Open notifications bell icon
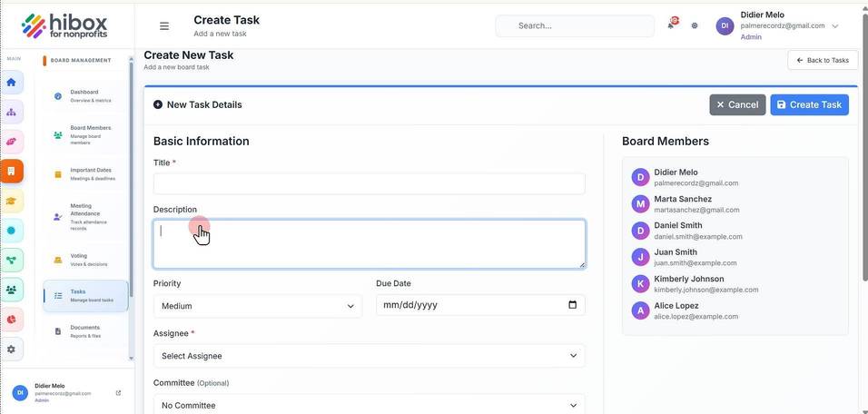Image resolution: width=868 pixels, height=414 pixels. (x=672, y=25)
